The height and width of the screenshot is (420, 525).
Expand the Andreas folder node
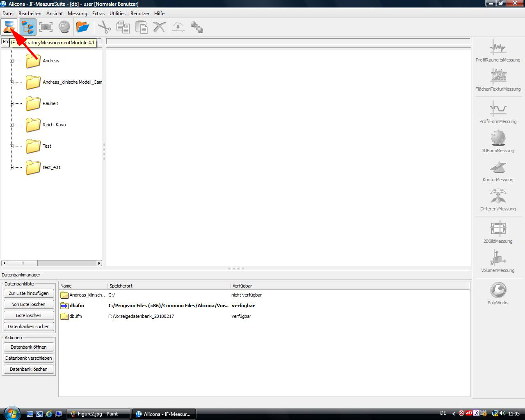11,61
